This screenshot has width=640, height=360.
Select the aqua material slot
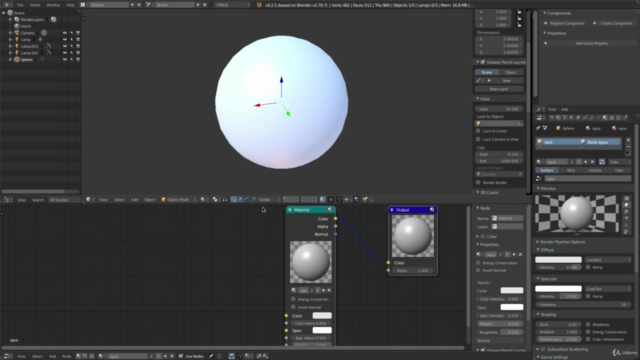[579, 142]
